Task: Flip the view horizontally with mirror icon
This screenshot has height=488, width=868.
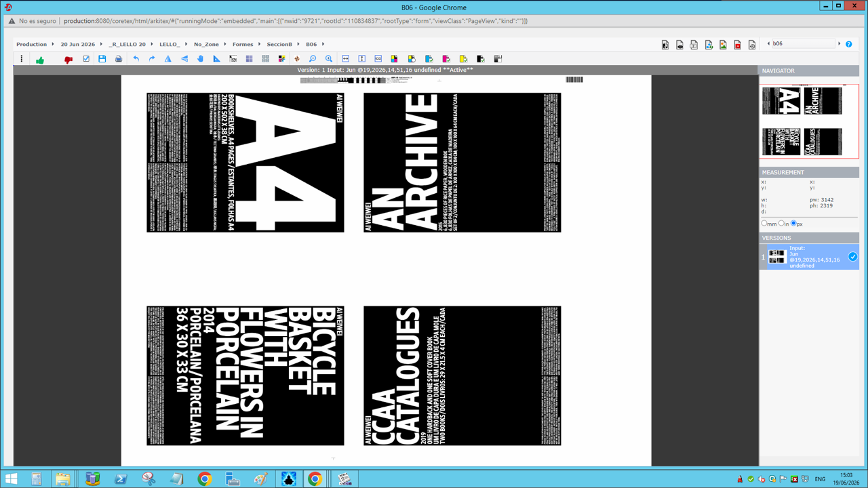Action: (168, 59)
